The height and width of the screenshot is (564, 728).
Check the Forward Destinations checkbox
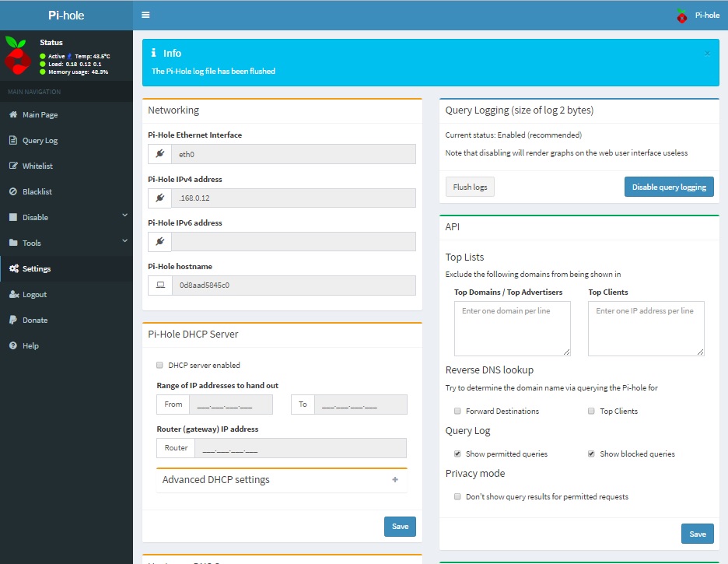[x=457, y=411]
